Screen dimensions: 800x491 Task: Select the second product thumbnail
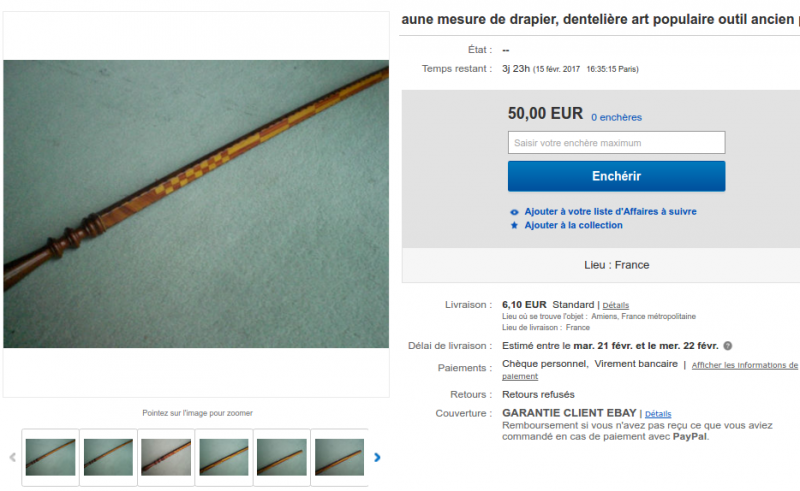coord(108,457)
